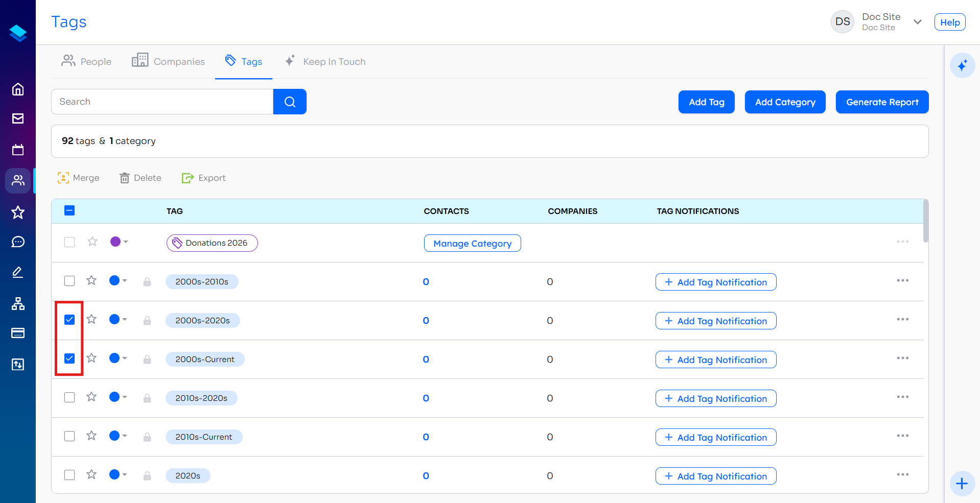Expand the Doc Site account menu chevron
This screenshot has height=503, width=980.
tap(918, 22)
